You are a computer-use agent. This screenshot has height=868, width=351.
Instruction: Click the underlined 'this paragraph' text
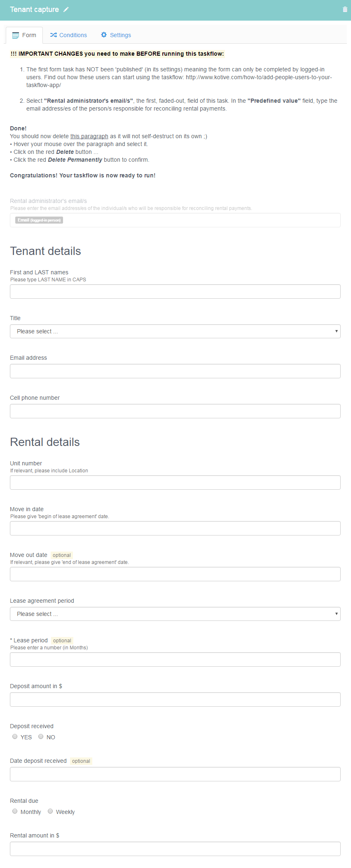click(x=89, y=136)
